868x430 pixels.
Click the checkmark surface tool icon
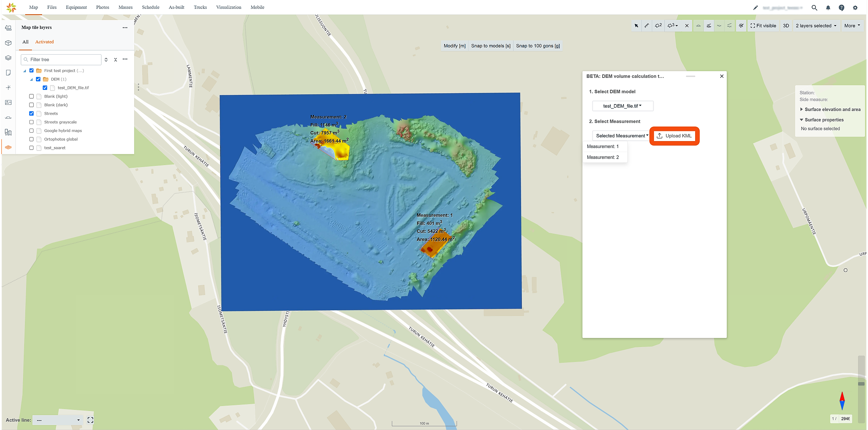tap(741, 26)
